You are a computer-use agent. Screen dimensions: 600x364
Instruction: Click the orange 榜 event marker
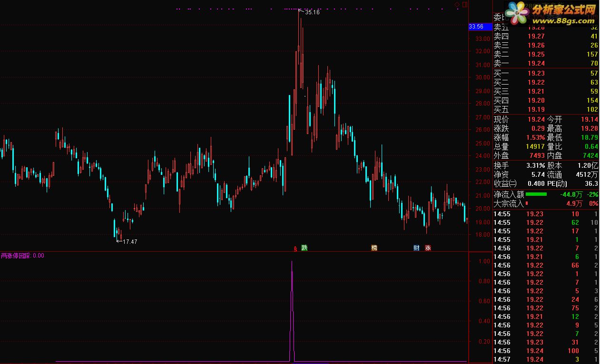pos(374,248)
